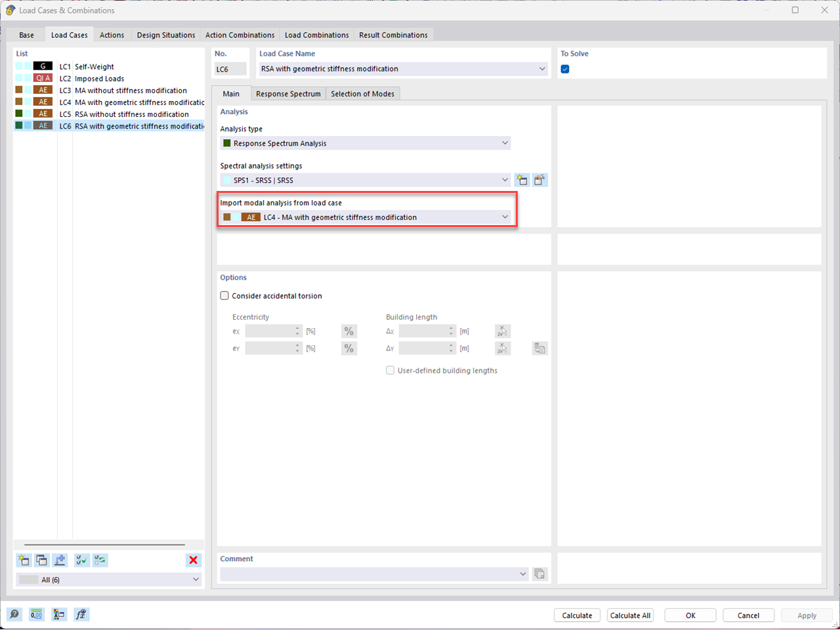Open the Import modal analysis dropdown
840x630 pixels.
point(504,217)
